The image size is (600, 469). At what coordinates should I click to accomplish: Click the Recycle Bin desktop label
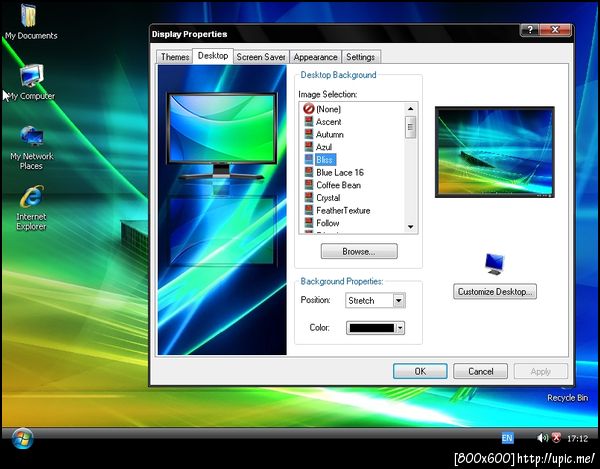click(x=567, y=398)
